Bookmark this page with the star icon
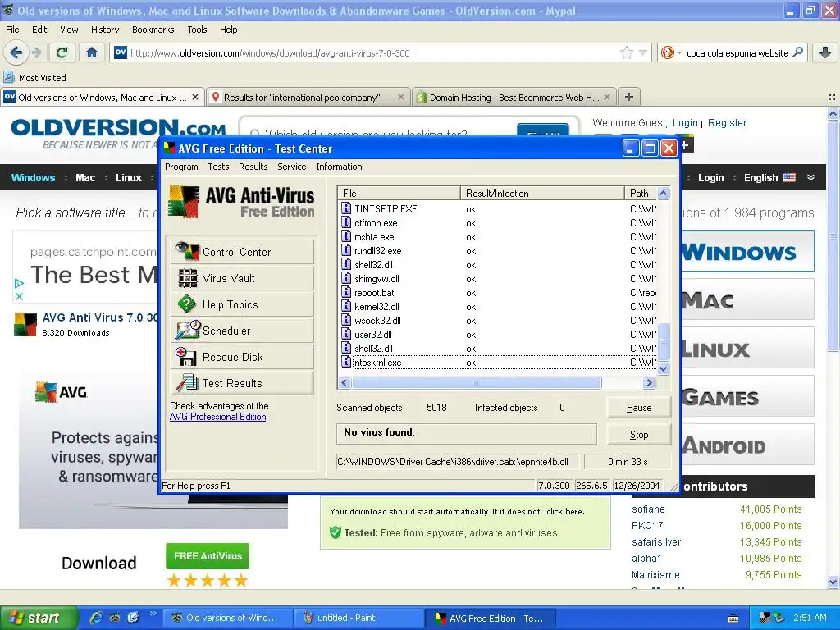Image resolution: width=840 pixels, height=630 pixels. tap(626, 52)
